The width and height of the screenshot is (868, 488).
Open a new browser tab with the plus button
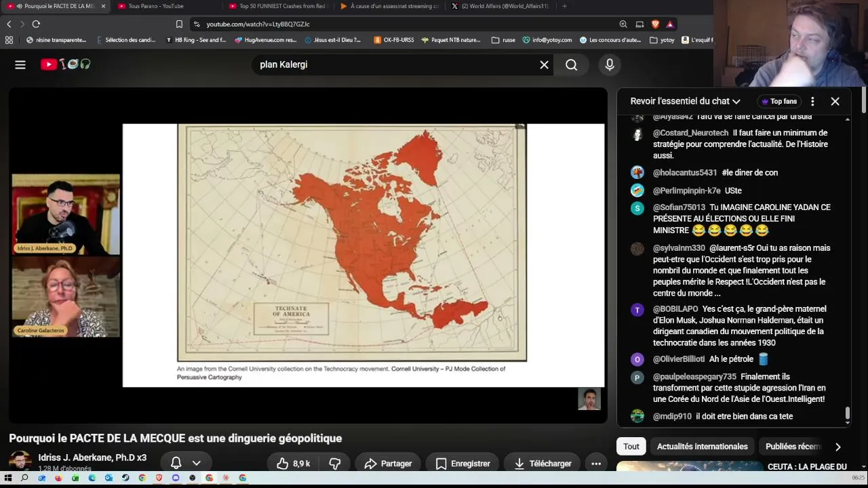click(x=564, y=6)
